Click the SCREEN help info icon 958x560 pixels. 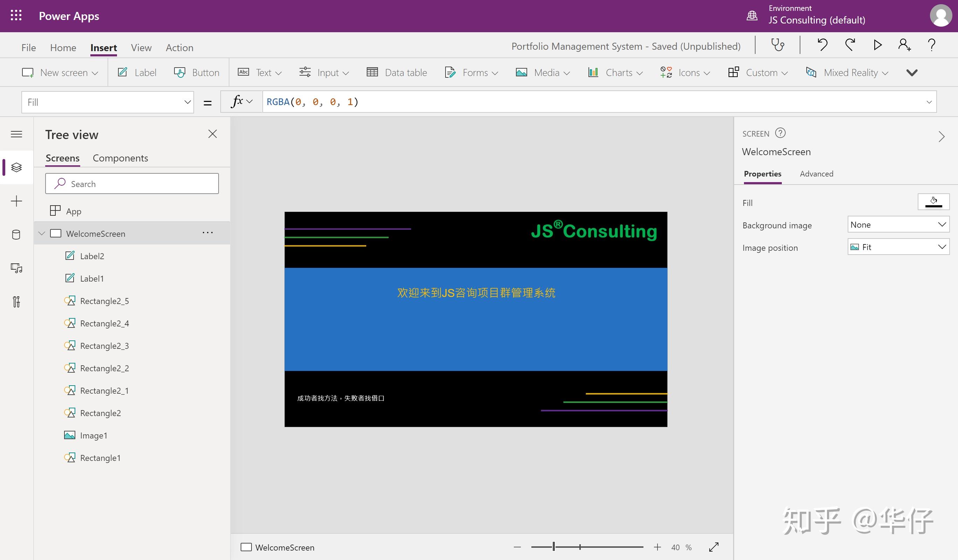[780, 133]
